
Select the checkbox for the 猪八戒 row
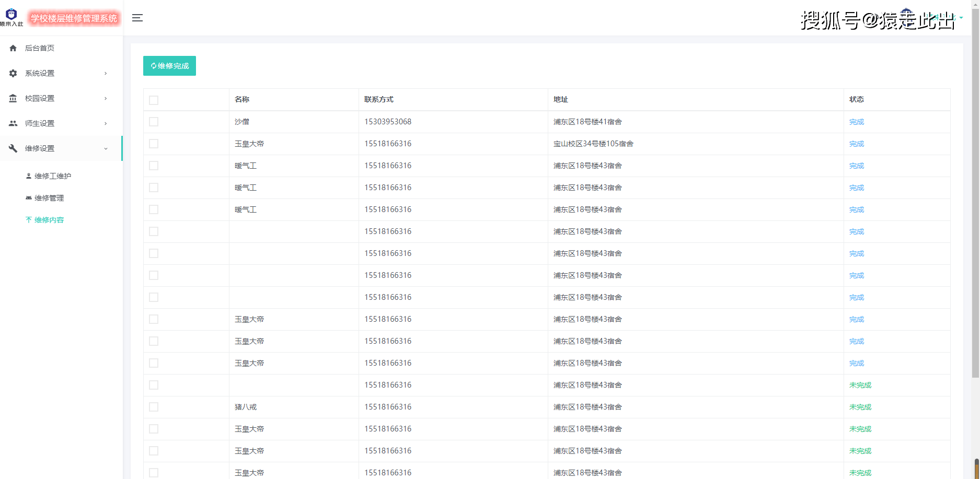pyautogui.click(x=154, y=407)
